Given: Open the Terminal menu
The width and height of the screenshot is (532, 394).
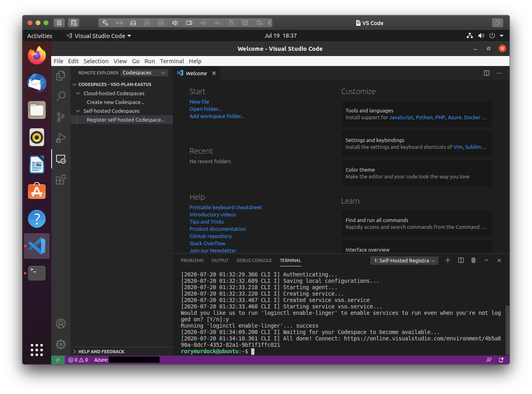Looking at the screenshot, I should point(172,61).
